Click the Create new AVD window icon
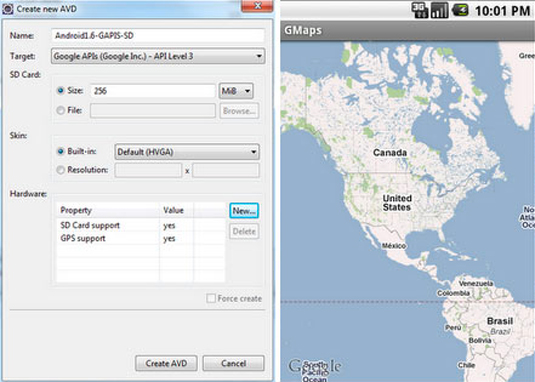 point(8,9)
